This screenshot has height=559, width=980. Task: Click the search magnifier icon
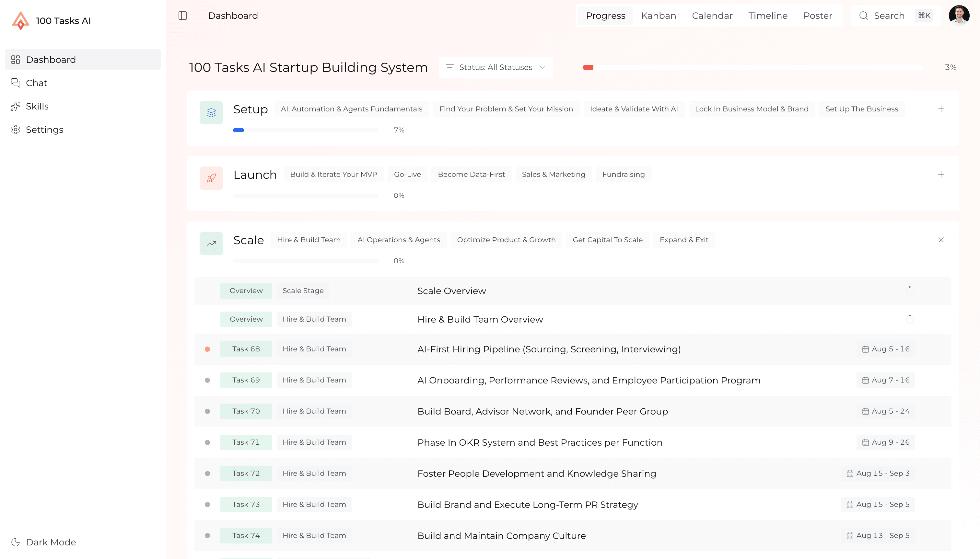tap(864, 16)
